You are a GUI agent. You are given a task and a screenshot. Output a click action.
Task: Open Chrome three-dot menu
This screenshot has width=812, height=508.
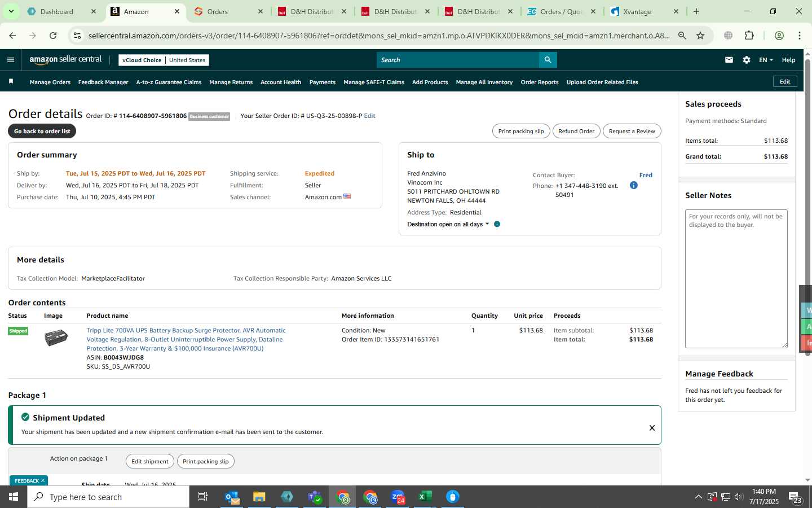pyautogui.click(x=799, y=36)
